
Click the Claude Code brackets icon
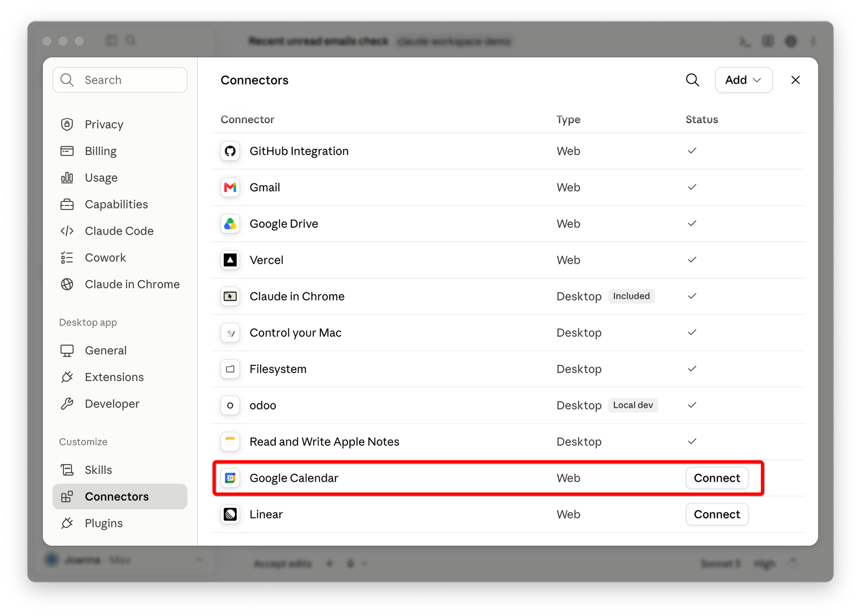point(67,231)
